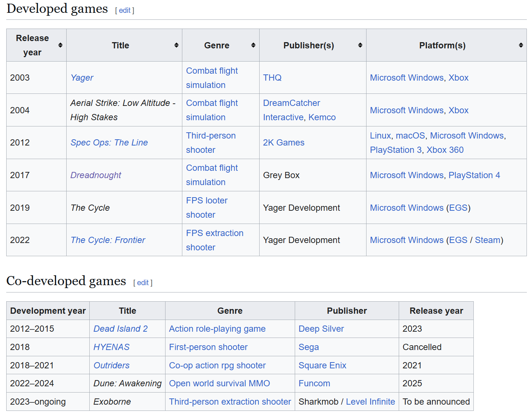
Task: Open Third-person extraction shooter link
Action: 230,402
